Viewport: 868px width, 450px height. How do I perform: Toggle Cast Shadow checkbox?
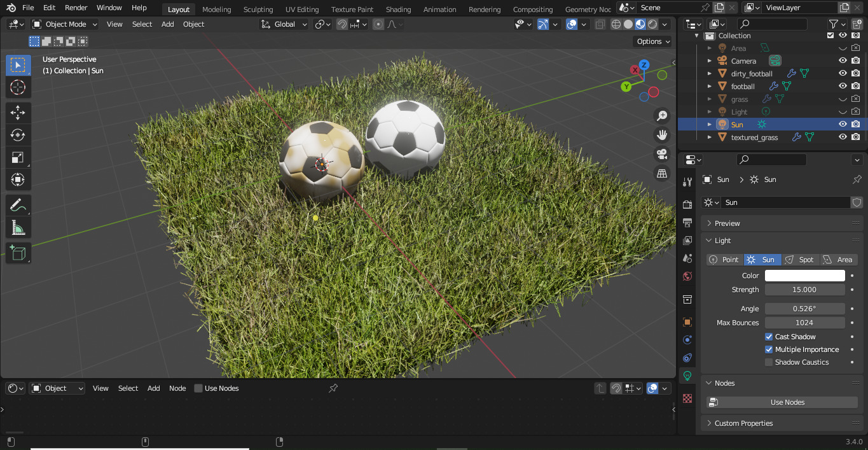click(x=769, y=337)
